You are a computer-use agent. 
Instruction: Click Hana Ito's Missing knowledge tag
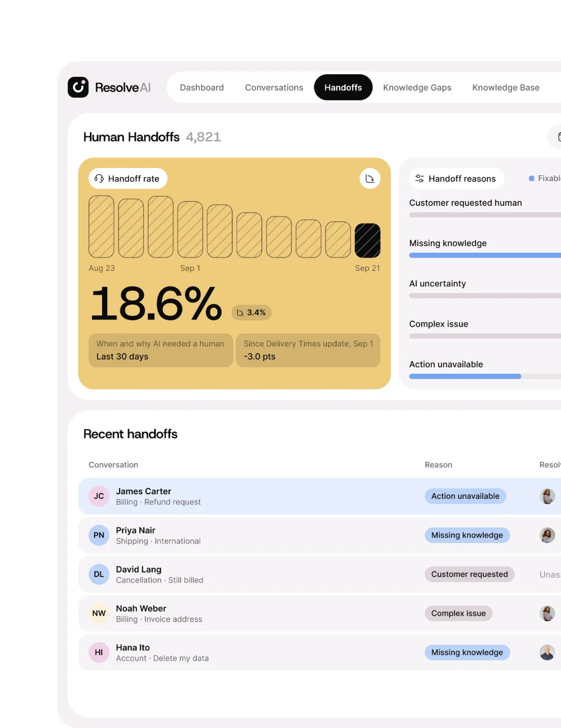point(467,652)
